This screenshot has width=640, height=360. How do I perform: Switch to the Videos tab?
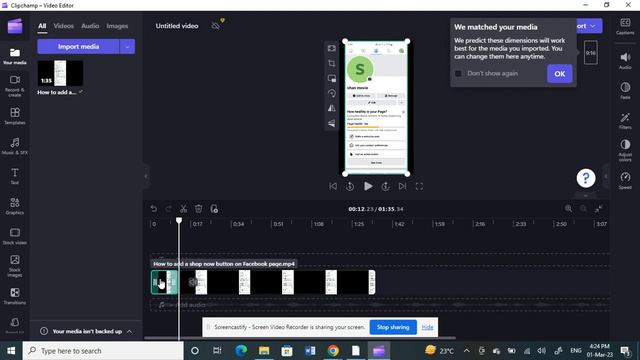64,26
